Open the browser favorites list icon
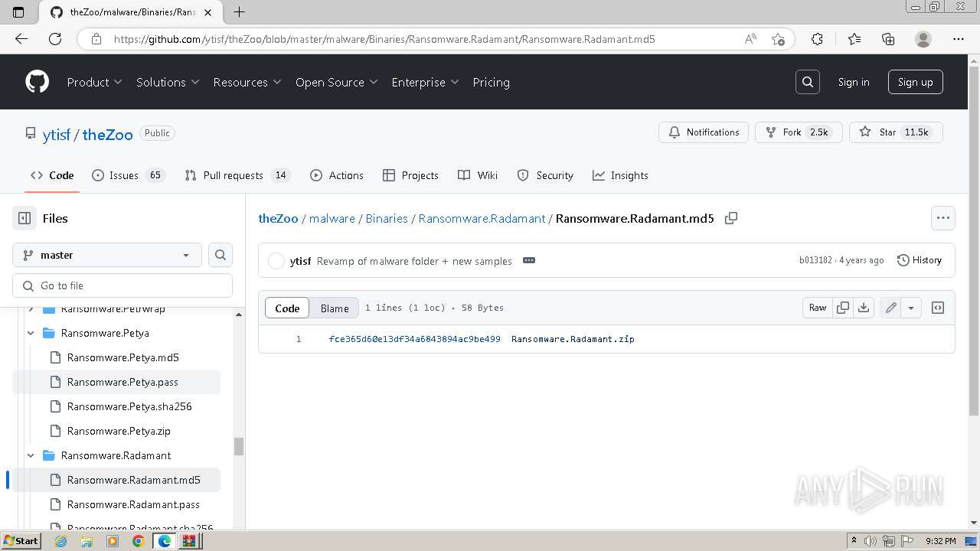 (854, 39)
